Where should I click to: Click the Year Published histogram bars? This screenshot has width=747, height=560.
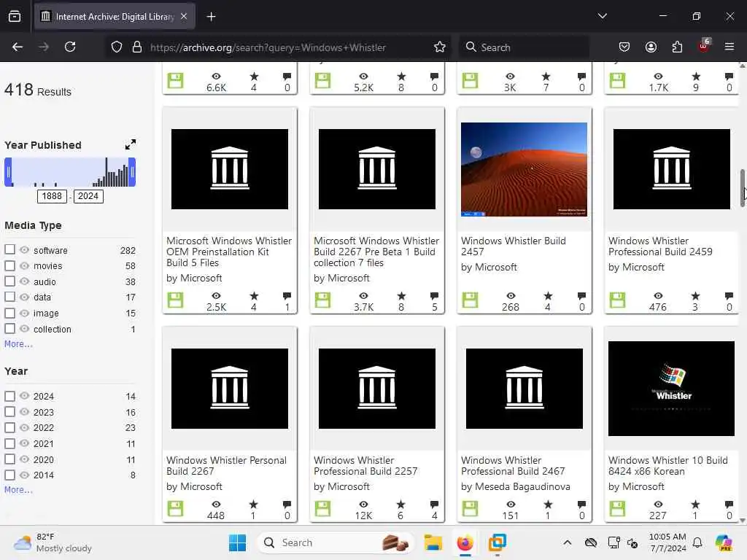(x=70, y=172)
